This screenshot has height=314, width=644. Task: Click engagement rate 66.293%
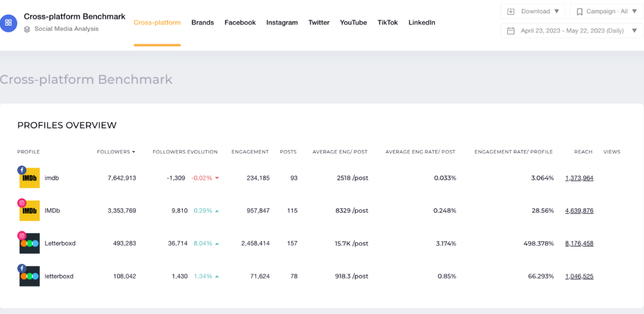pyautogui.click(x=541, y=277)
